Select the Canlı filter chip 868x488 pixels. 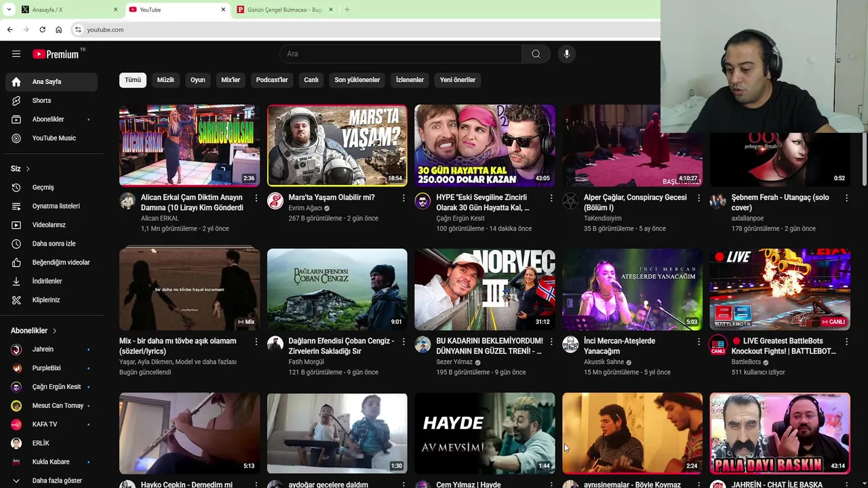click(311, 80)
